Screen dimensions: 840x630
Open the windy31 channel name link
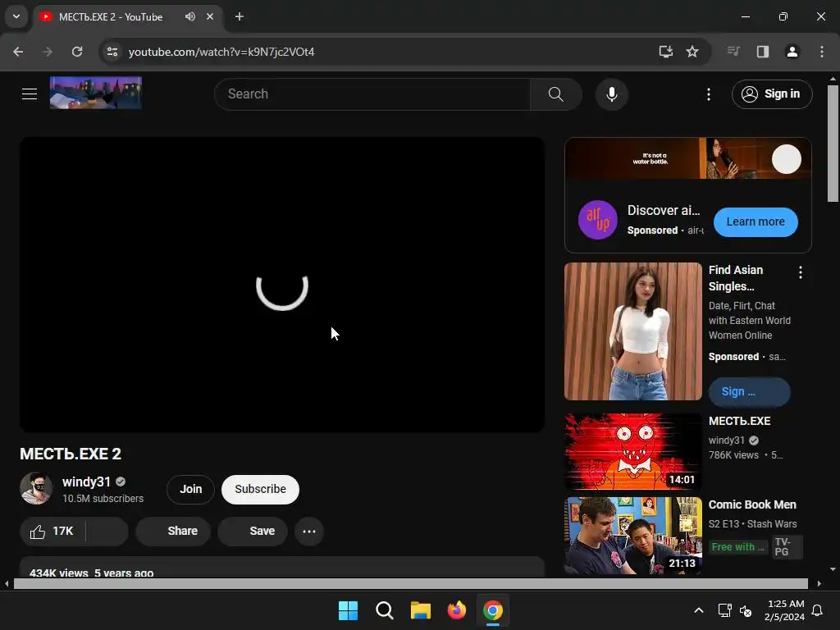[x=86, y=482]
